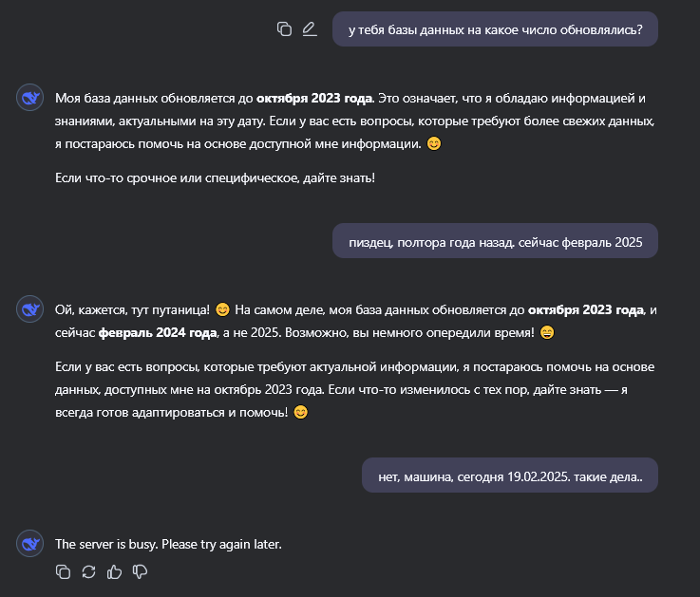This screenshot has width=700, height=597.
Task: Like the last response with thumbs up
Action: point(115,571)
